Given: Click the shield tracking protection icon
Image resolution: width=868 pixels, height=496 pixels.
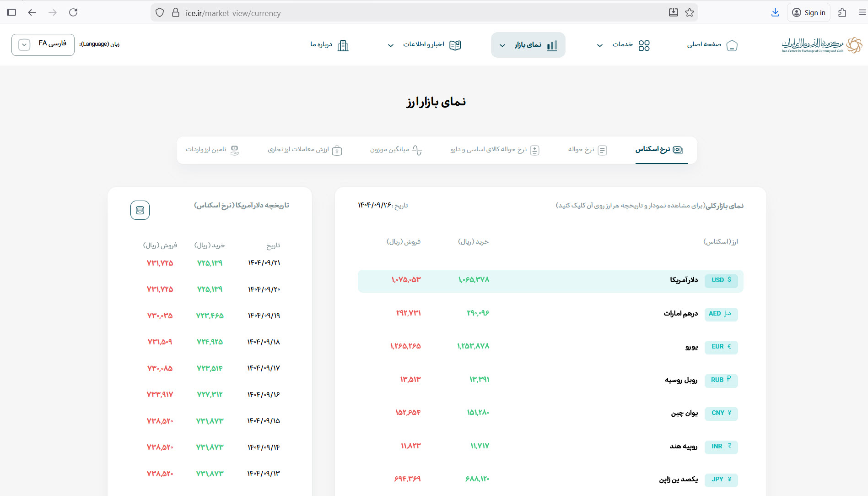Looking at the screenshot, I should point(160,13).
